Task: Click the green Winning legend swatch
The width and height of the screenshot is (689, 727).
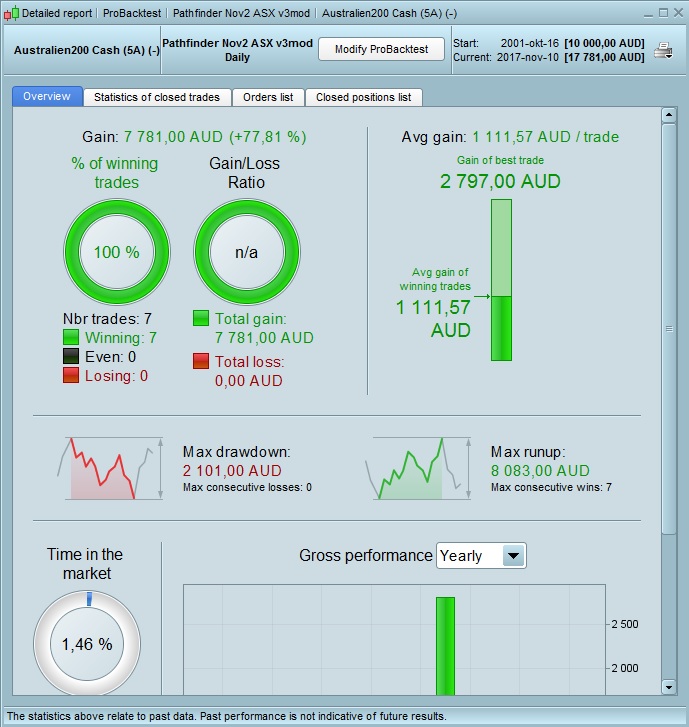Action: [71, 337]
